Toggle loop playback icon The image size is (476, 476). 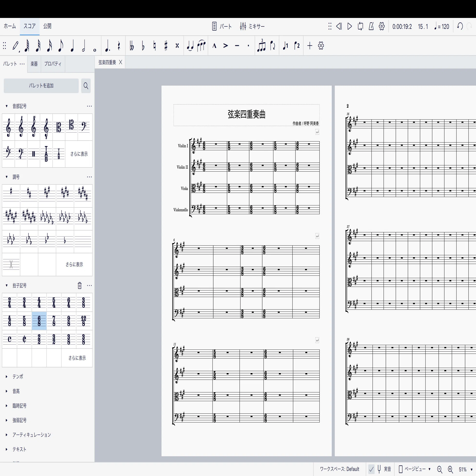(360, 26)
